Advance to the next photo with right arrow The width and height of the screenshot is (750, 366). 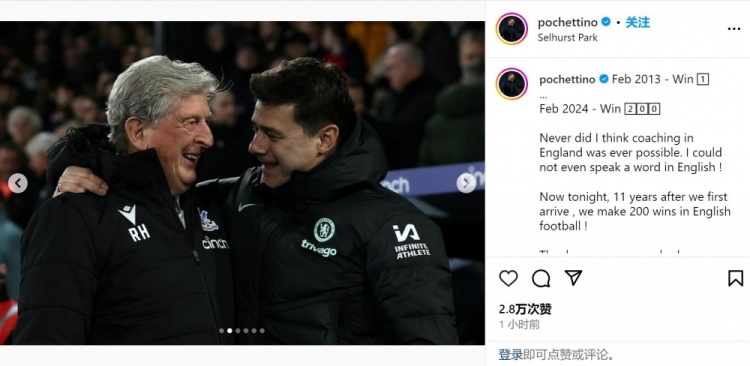pos(466,183)
